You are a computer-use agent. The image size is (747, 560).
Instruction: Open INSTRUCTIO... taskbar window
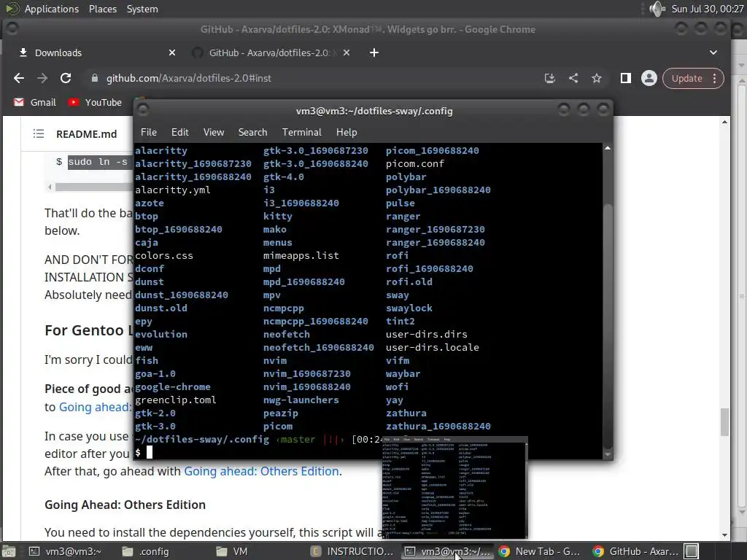pyautogui.click(x=352, y=551)
